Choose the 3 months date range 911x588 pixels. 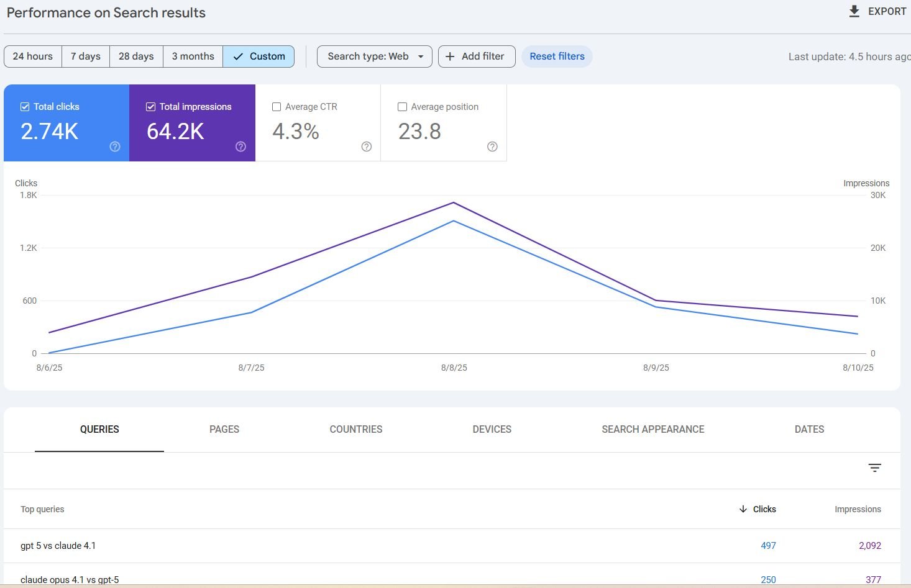(x=193, y=57)
